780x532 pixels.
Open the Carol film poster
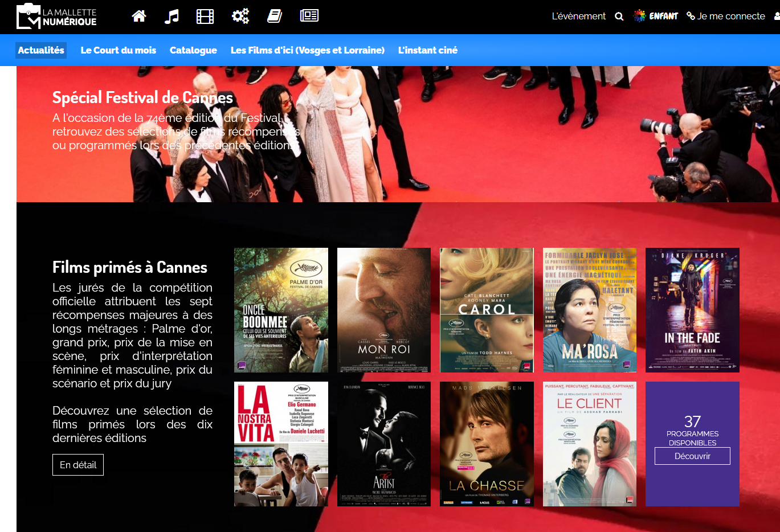pos(487,310)
